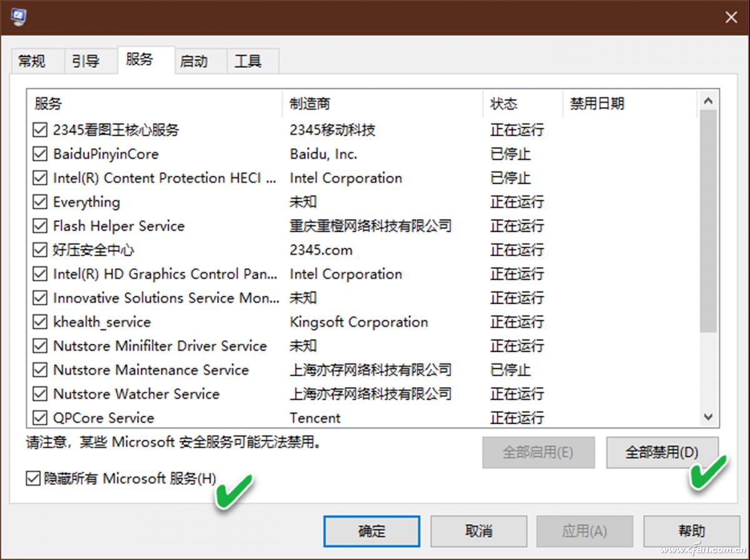Select Kingsoft Corporation manufacturer cell

coord(359,322)
